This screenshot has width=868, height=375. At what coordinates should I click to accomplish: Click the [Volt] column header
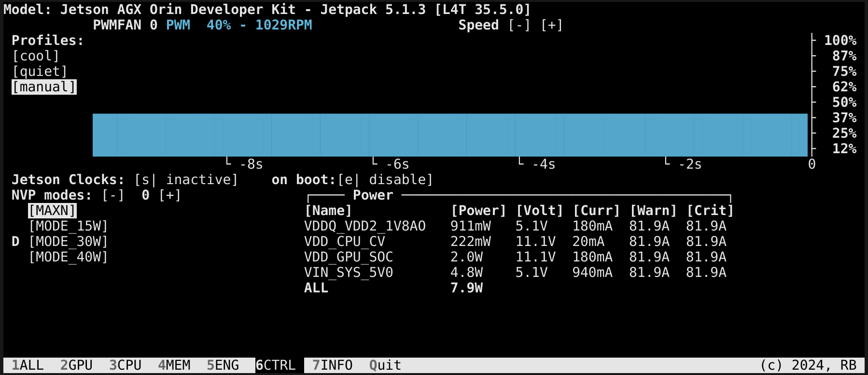coord(539,211)
